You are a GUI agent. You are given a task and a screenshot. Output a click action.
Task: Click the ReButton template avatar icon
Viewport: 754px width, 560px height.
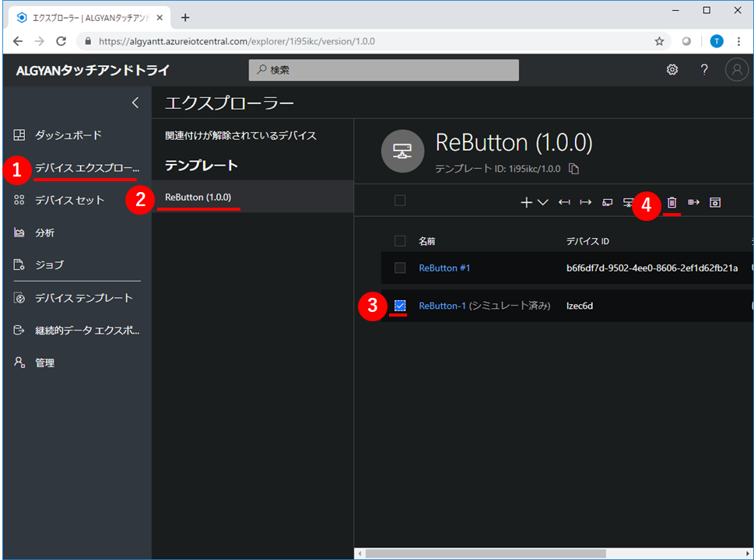click(402, 152)
